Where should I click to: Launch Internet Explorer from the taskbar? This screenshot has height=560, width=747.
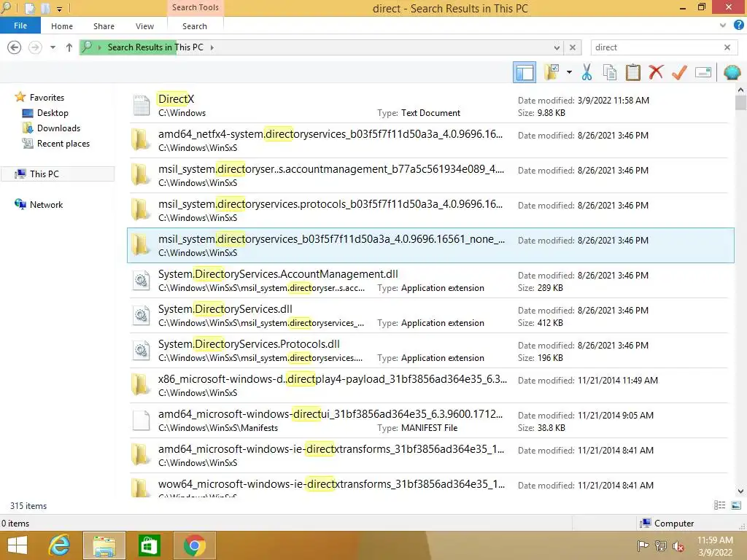pyautogui.click(x=60, y=545)
